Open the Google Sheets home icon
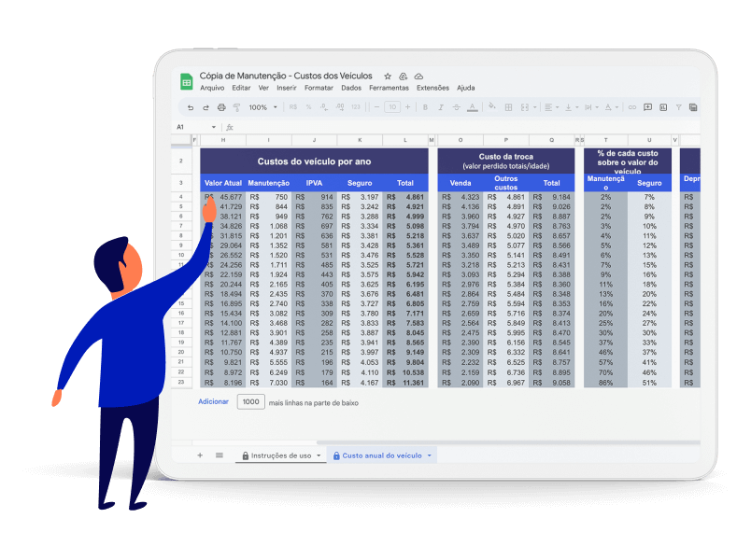The width and height of the screenshot is (737, 560). 187,82
